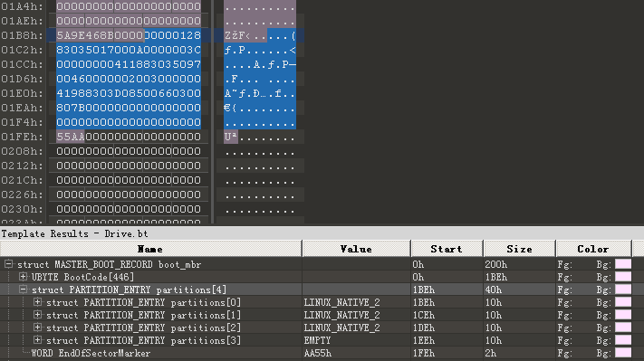The height and width of the screenshot is (361, 644).
Task: Click the Template Results - Drive.bt title
Action: click(74, 233)
